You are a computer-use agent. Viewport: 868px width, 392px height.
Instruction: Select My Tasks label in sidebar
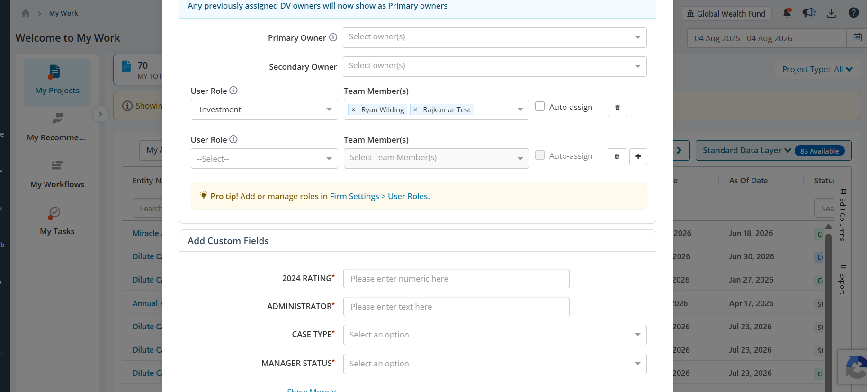pyautogui.click(x=57, y=231)
